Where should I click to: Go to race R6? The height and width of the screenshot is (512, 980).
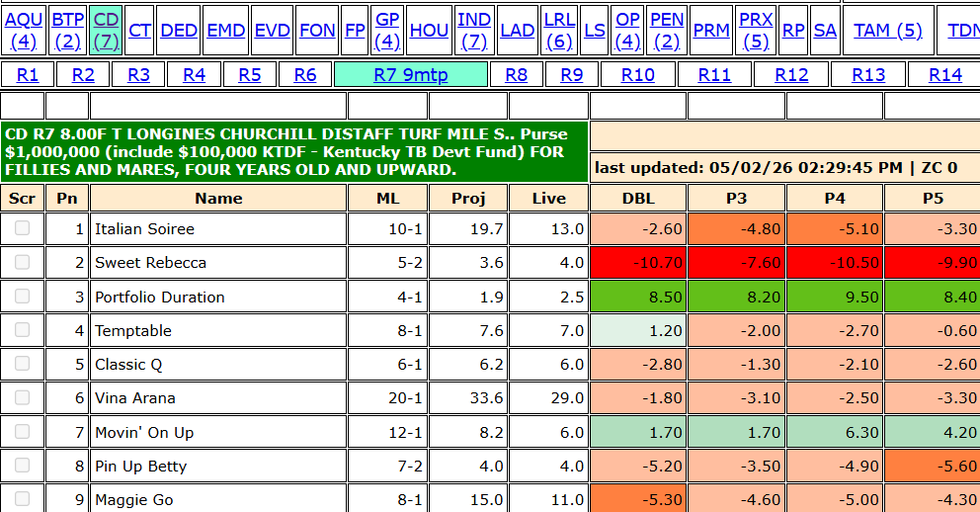pos(305,74)
